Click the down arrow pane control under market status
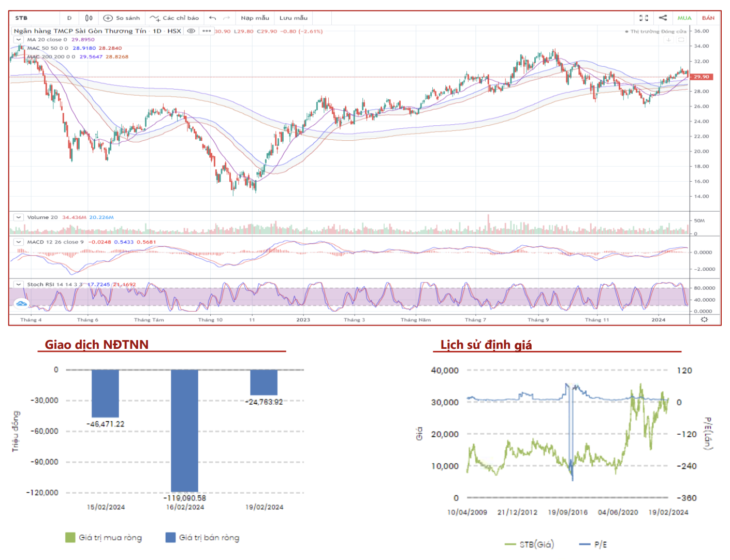Viewport: 730px width, 560px height. coord(669,40)
